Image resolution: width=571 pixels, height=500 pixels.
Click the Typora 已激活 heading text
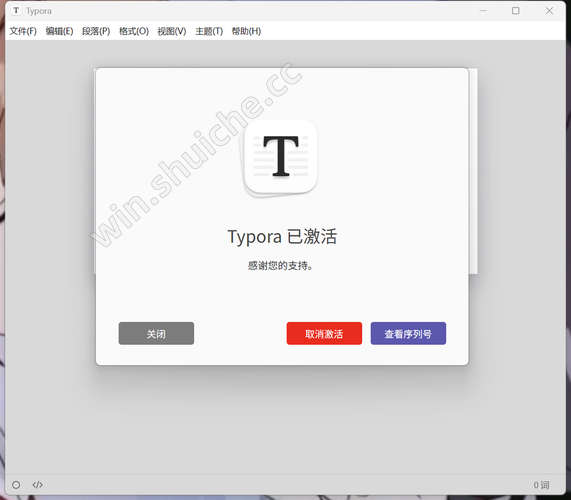click(x=282, y=237)
